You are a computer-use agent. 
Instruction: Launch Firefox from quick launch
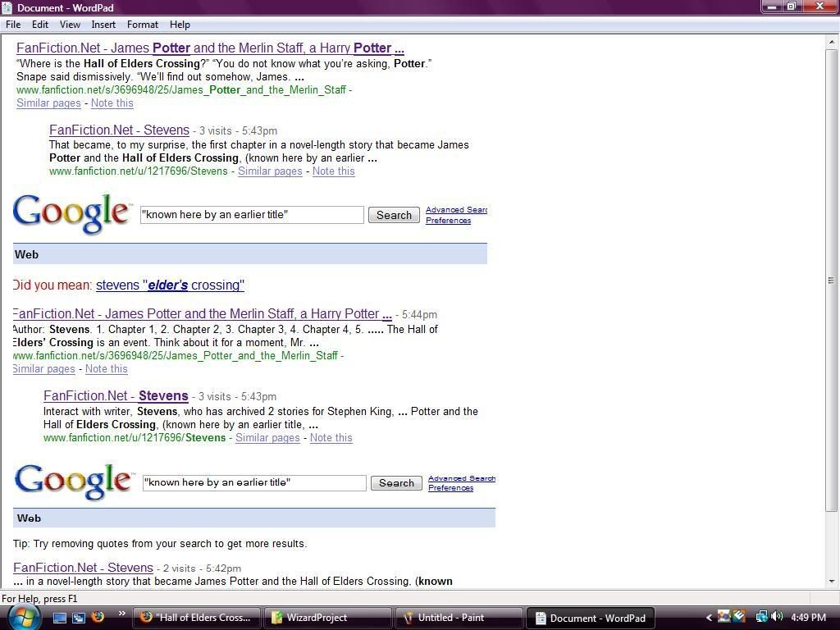tap(98, 617)
